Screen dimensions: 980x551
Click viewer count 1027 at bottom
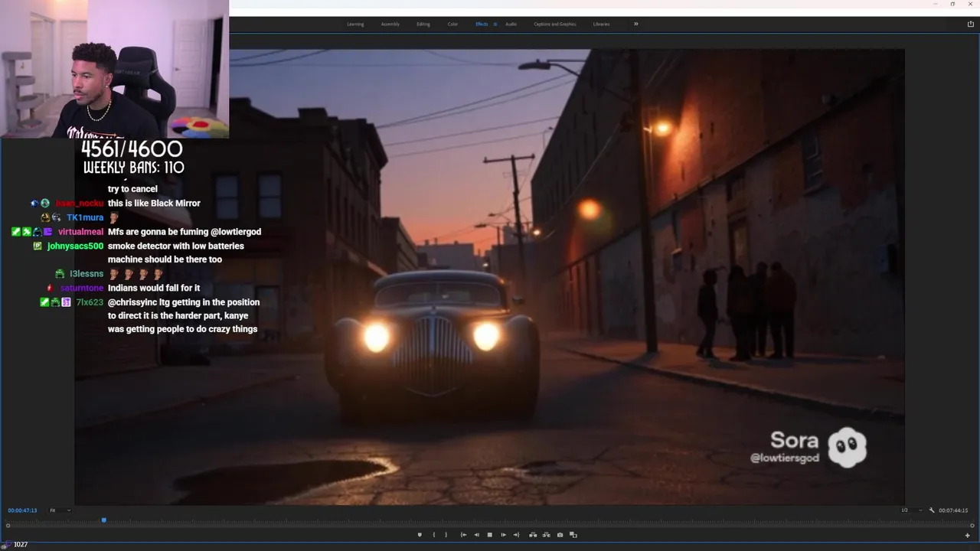pyautogui.click(x=21, y=545)
